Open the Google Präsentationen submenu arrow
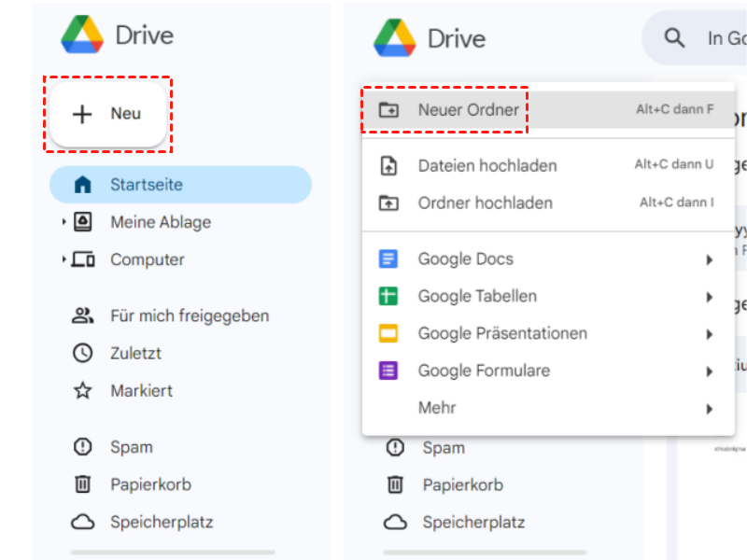 pyautogui.click(x=710, y=334)
